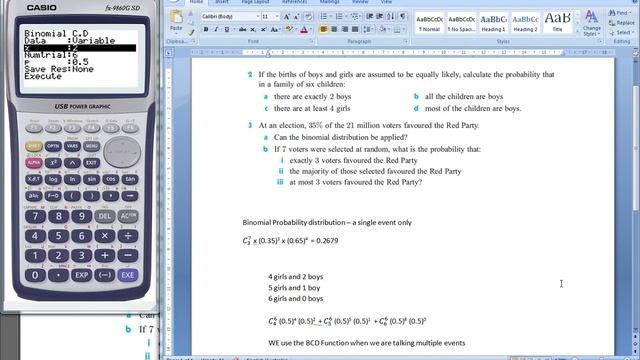Click the Shrink Font icon
The height and width of the screenshot is (360, 640).
click(297, 17)
